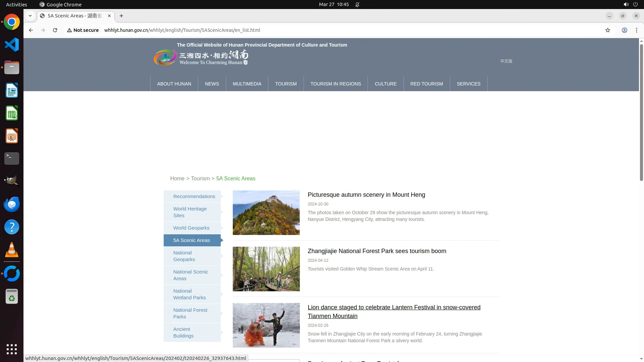Open new tab with plus icon
Image resolution: width=644 pixels, height=362 pixels.
pyautogui.click(x=121, y=16)
